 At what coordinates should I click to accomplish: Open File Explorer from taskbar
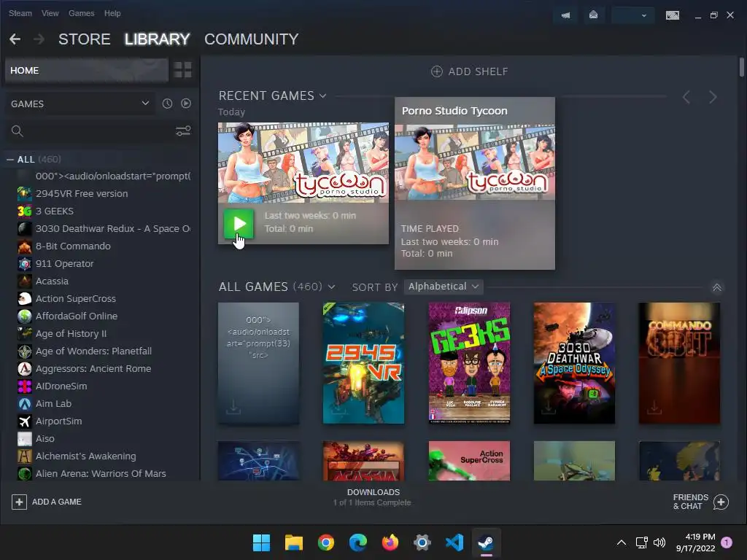(x=293, y=542)
